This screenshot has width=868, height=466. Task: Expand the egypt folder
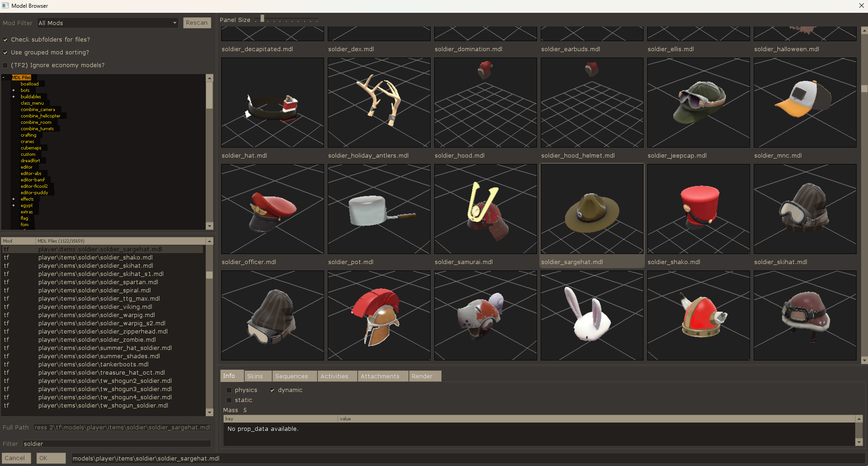[x=13, y=206]
